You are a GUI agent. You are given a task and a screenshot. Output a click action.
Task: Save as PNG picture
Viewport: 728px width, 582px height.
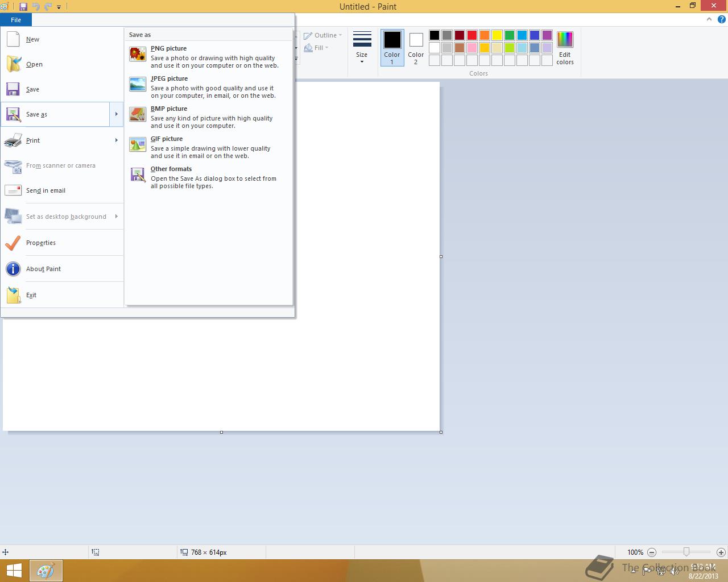pyautogui.click(x=208, y=56)
